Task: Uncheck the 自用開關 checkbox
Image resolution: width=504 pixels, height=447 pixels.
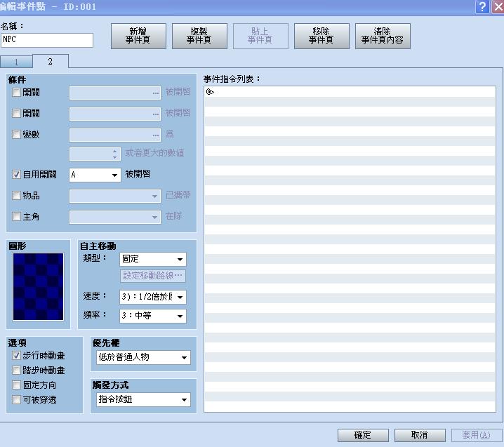Action: (16, 175)
